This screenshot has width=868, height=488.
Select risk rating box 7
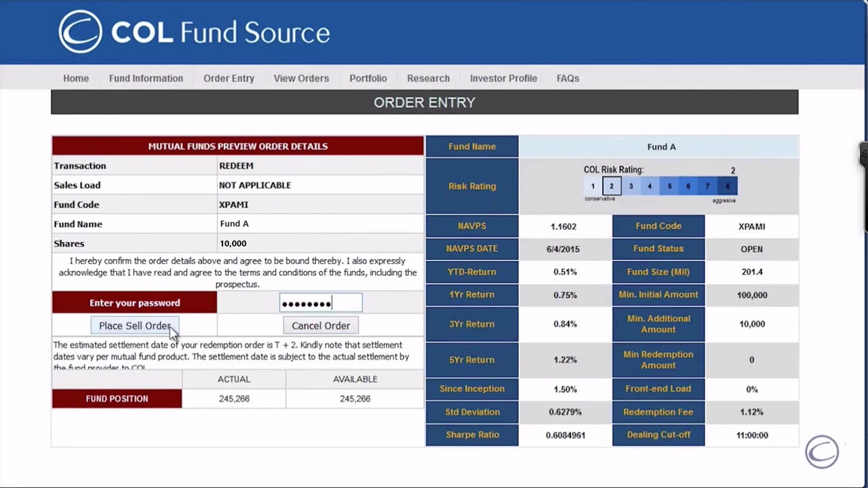[707, 186]
